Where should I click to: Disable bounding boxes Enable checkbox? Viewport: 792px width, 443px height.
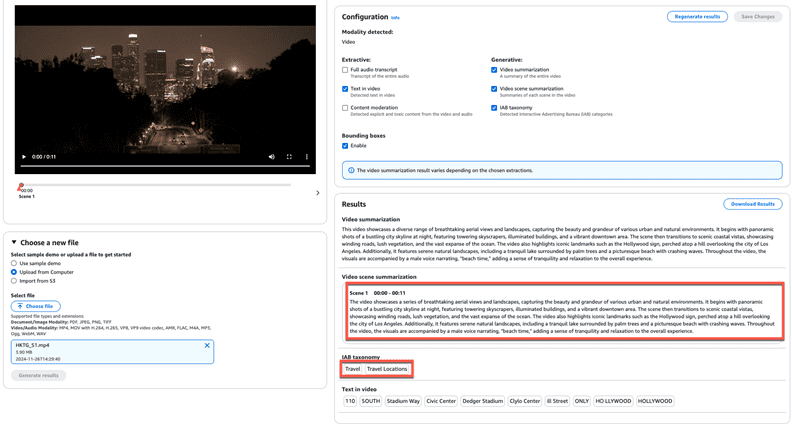pos(345,146)
